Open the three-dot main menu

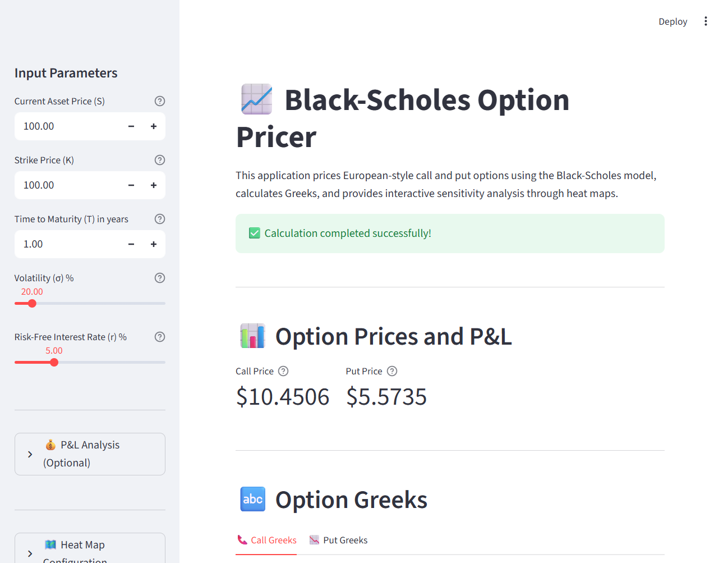pos(706,21)
